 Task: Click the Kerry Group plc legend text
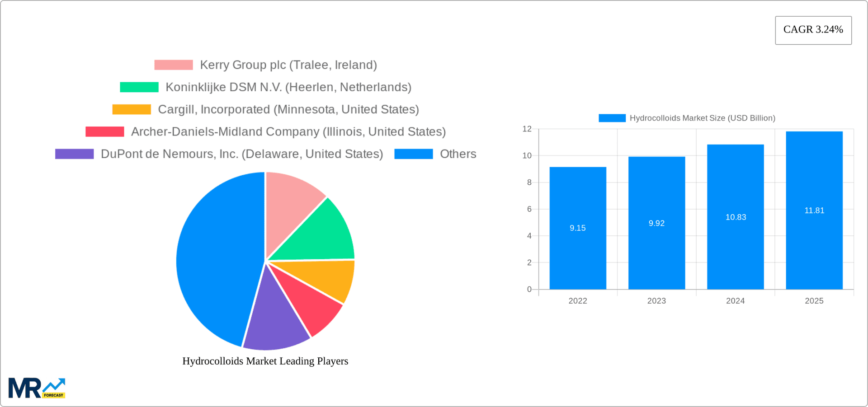(288, 65)
